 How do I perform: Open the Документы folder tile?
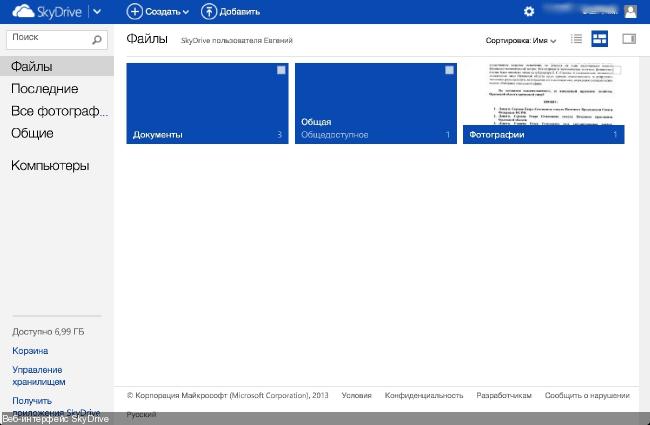coord(207,104)
